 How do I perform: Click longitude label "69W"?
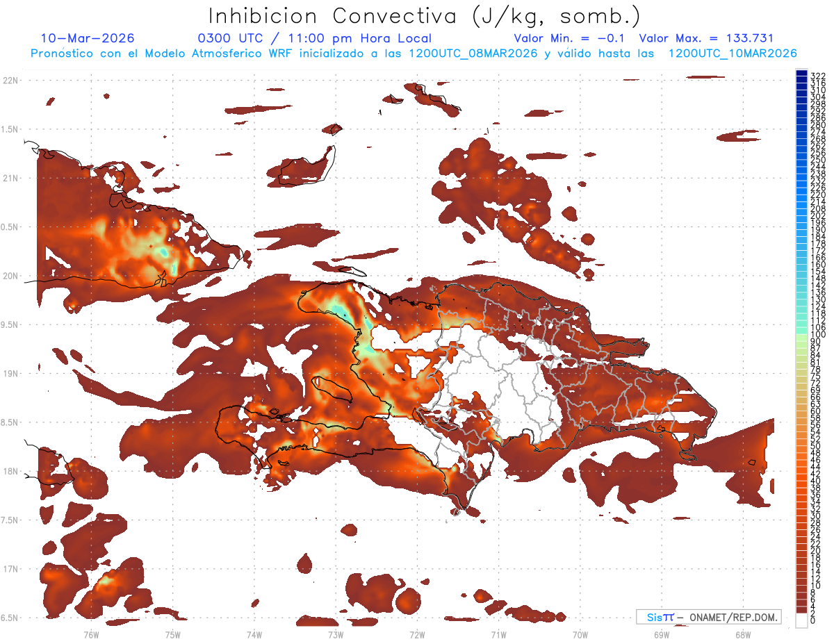click(661, 634)
